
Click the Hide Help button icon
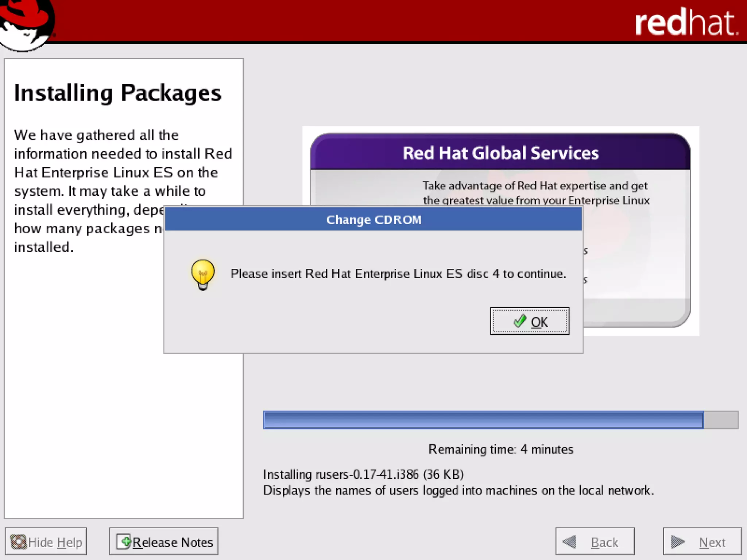19,542
